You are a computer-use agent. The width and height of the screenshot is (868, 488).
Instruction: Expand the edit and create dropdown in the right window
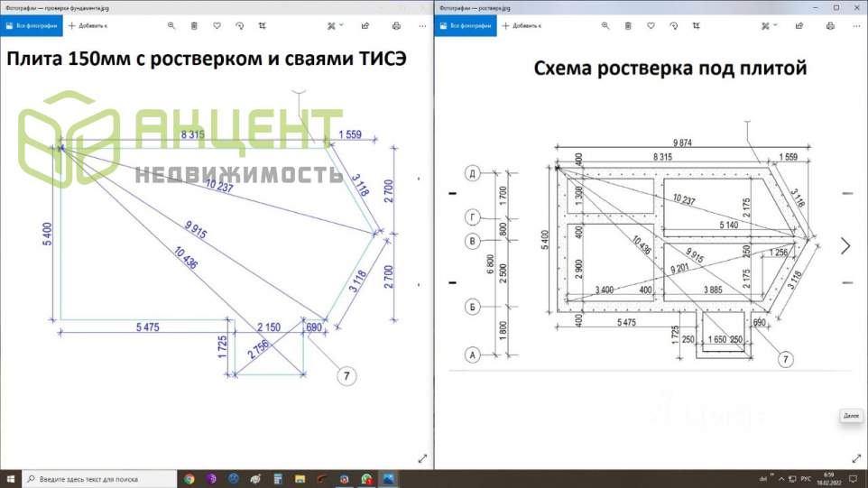click(x=769, y=25)
